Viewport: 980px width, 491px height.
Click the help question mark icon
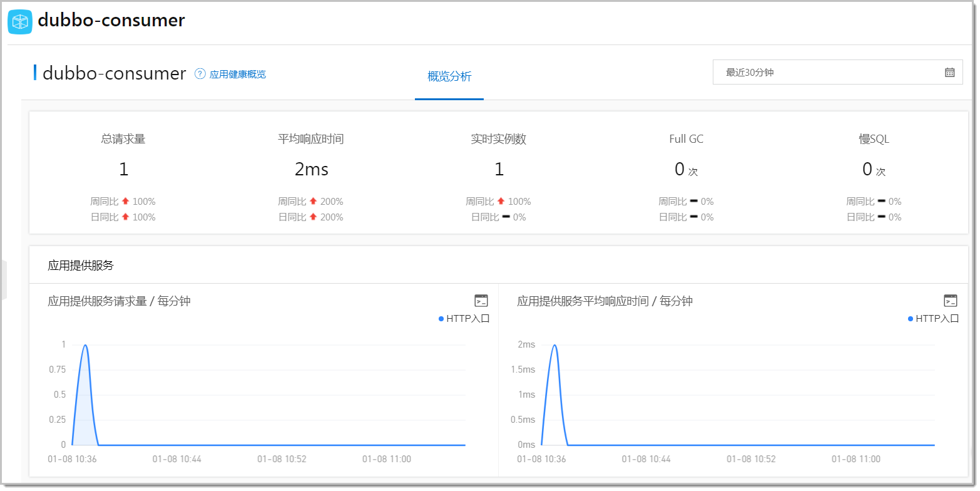pos(200,74)
